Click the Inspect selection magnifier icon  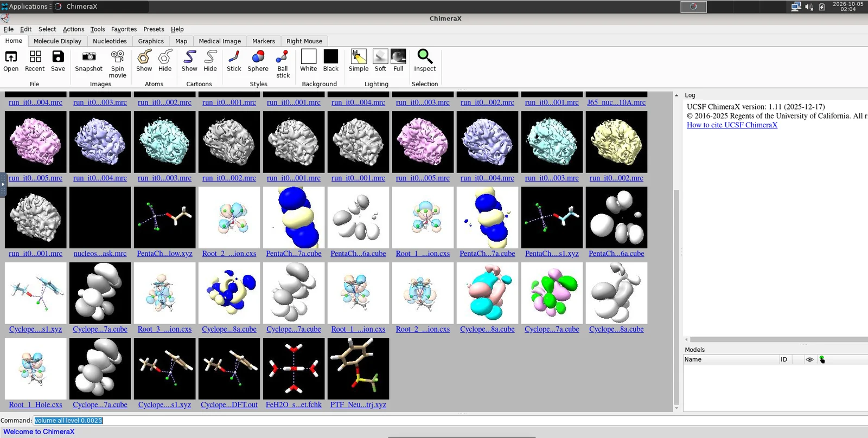coord(425,60)
